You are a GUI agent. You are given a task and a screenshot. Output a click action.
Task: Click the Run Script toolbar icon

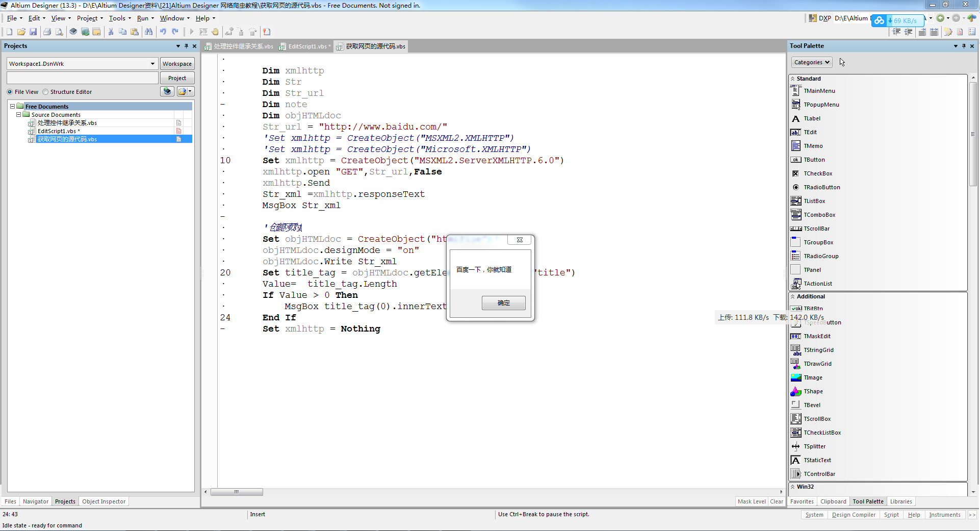click(191, 32)
